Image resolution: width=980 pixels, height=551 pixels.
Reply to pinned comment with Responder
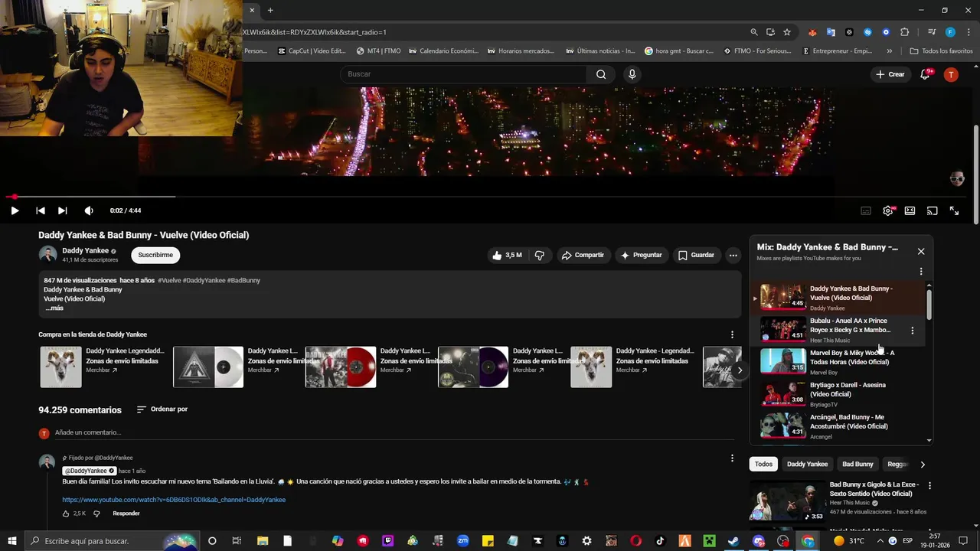[126, 514]
